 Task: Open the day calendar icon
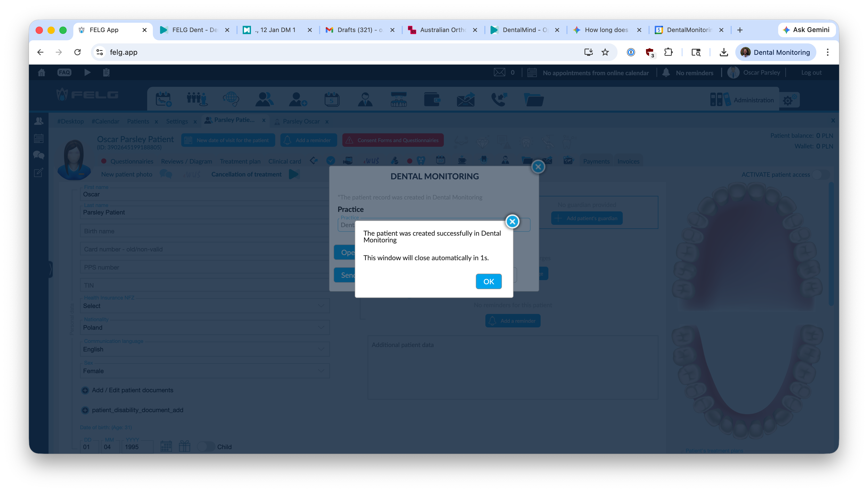pos(332,99)
